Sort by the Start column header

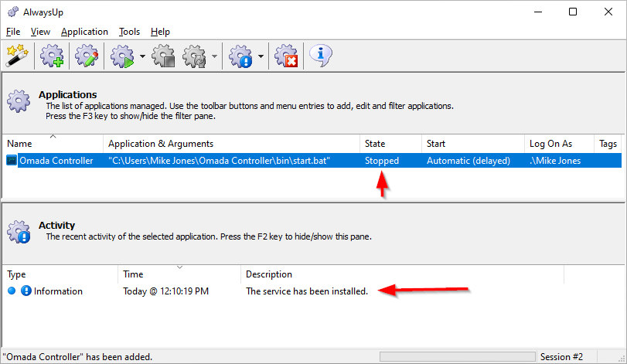(473, 144)
